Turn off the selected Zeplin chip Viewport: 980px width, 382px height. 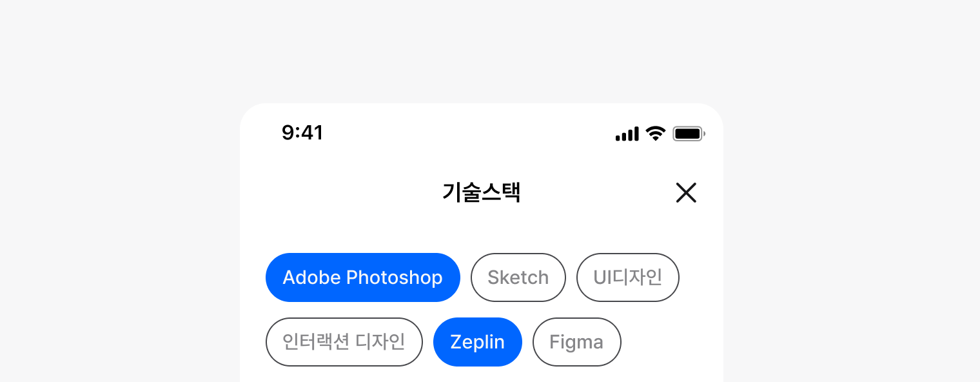click(x=477, y=342)
